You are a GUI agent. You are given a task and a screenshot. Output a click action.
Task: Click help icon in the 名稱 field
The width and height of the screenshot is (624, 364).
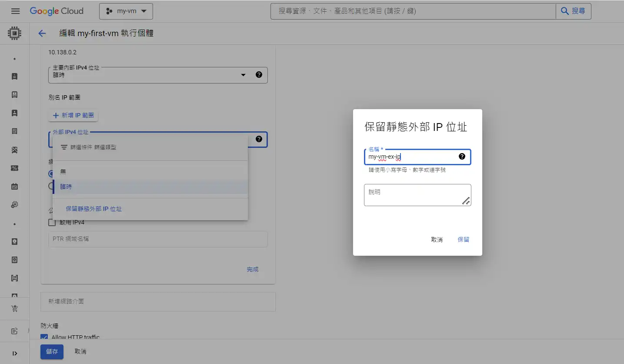(x=462, y=157)
